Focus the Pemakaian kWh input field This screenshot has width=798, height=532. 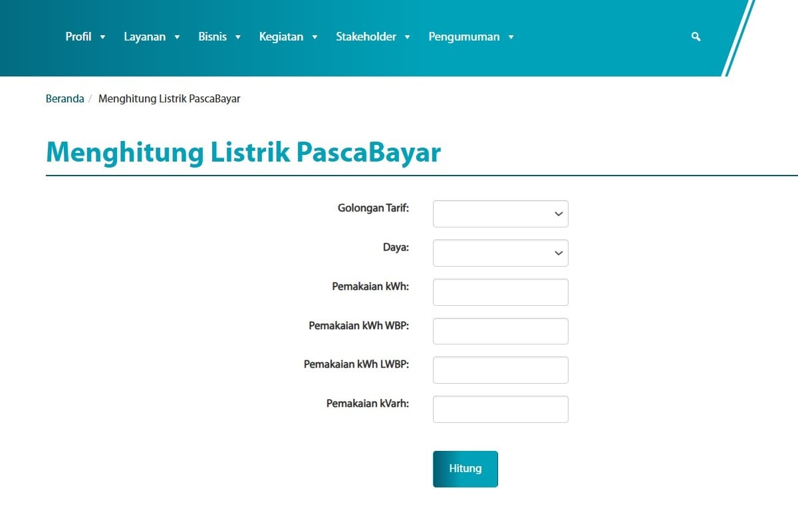click(500, 292)
